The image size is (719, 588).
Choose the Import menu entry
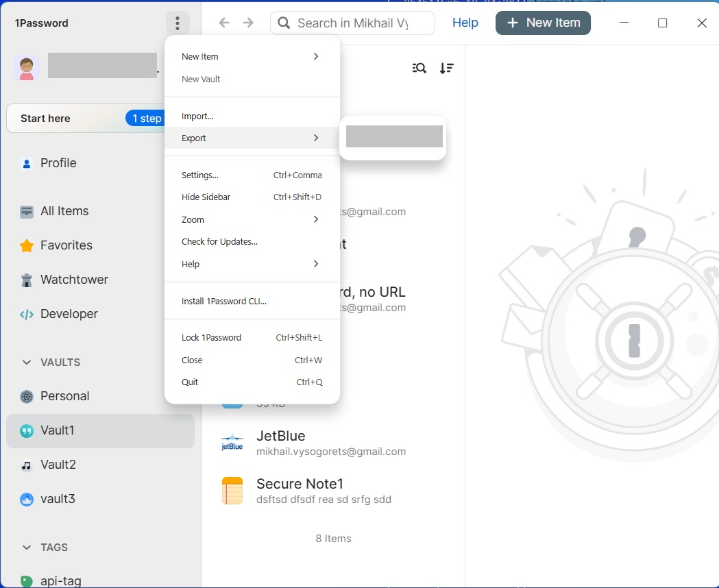point(197,116)
